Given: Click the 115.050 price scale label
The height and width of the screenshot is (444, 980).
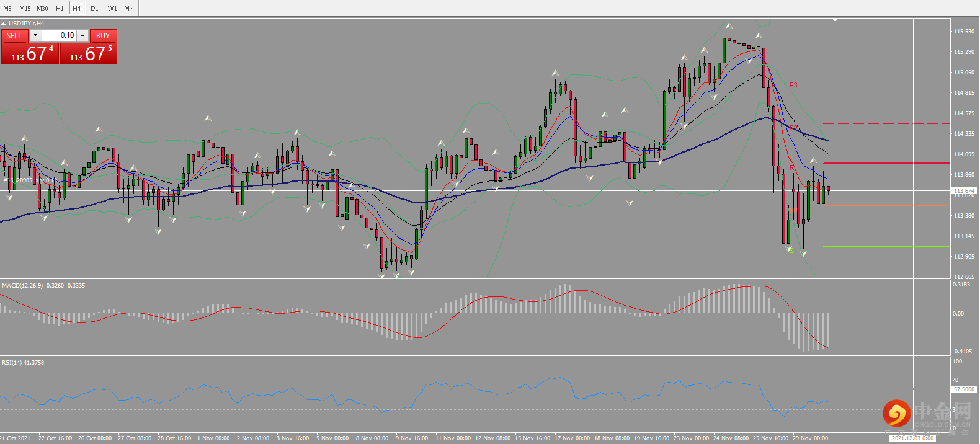Looking at the screenshot, I should click(x=964, y=73).
